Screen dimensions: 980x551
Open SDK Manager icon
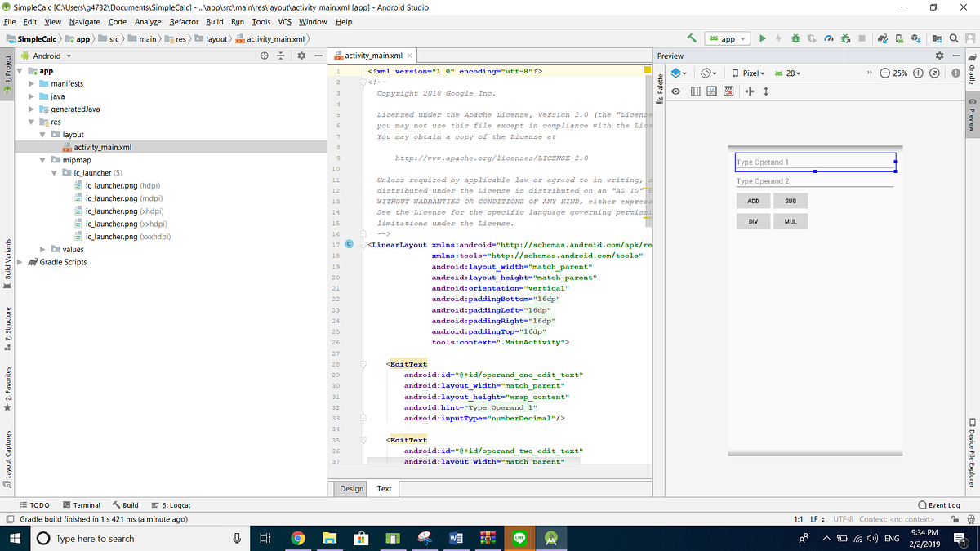point(915,38)
